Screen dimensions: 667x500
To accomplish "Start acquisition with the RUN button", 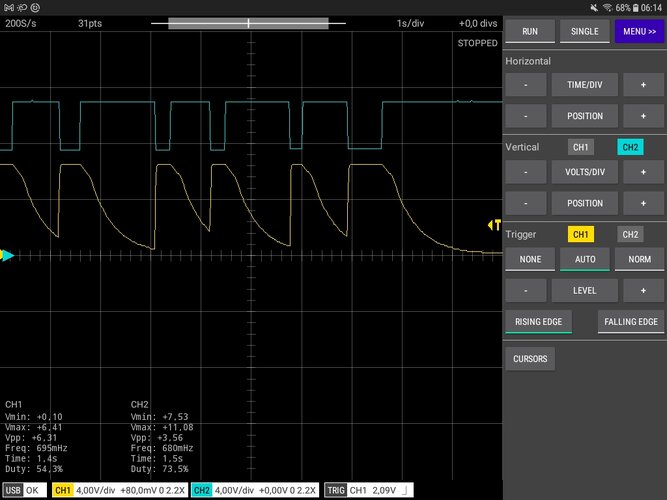I will 530,31.
